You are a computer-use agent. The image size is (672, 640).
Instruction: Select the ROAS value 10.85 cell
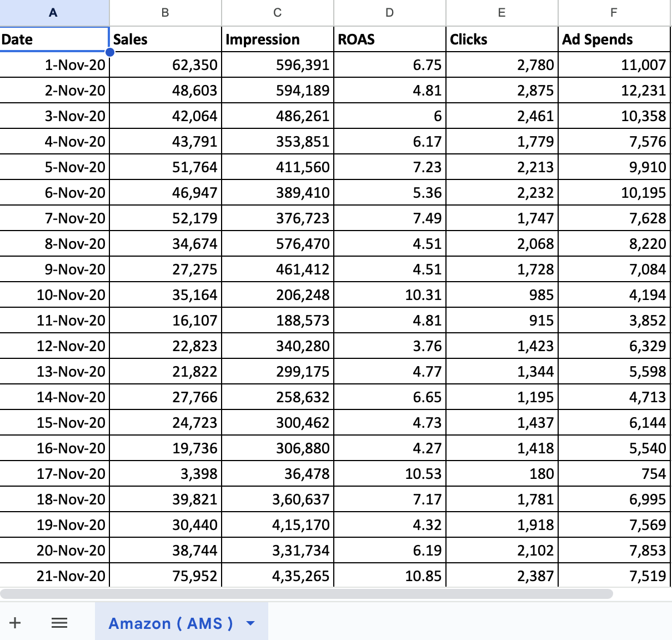tap(389, 576)
